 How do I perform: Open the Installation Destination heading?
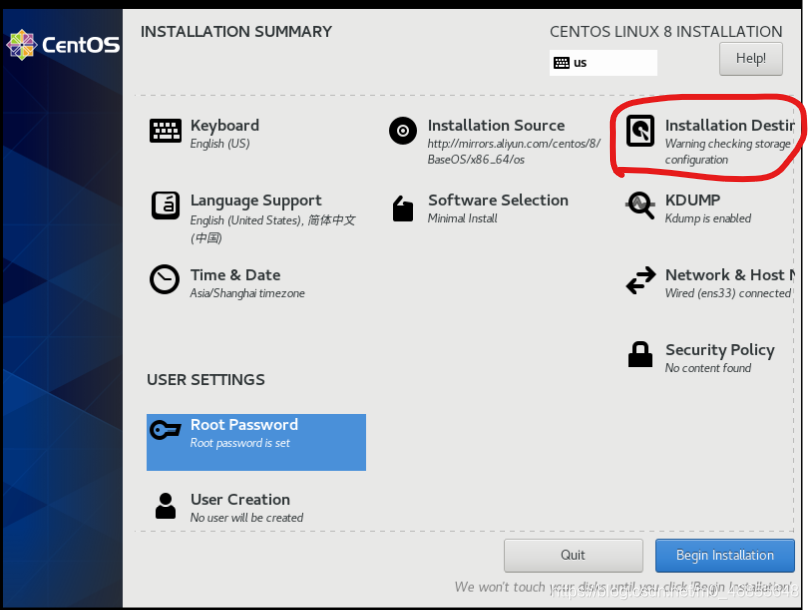pos(730,125)
